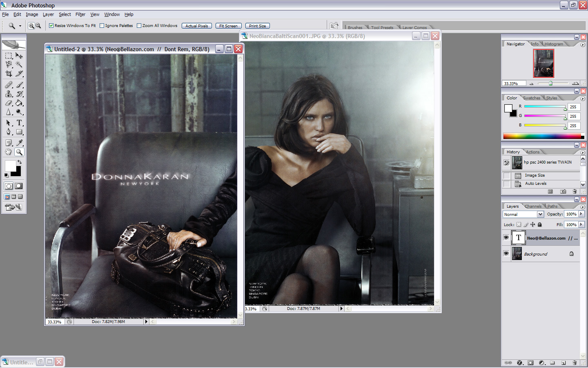The image size is (588, 368).
Task: Enable Zoom All Windows checkbox
Action: tap(139, 25)
